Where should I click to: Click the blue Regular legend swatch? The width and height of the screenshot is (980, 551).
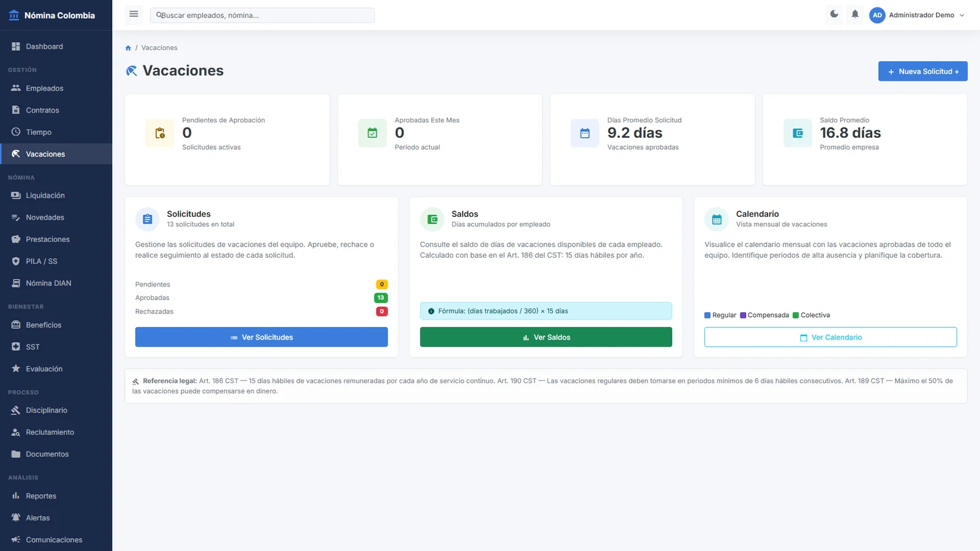707,315
